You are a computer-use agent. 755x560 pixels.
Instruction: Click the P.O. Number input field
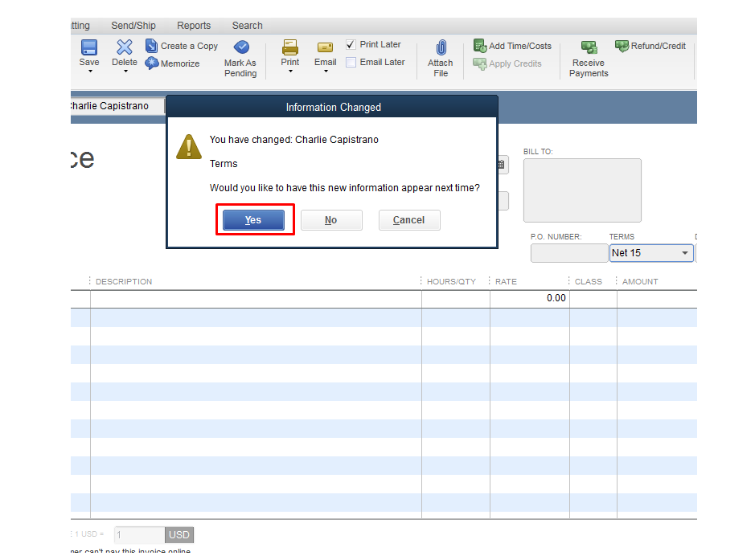click(568, 252)
